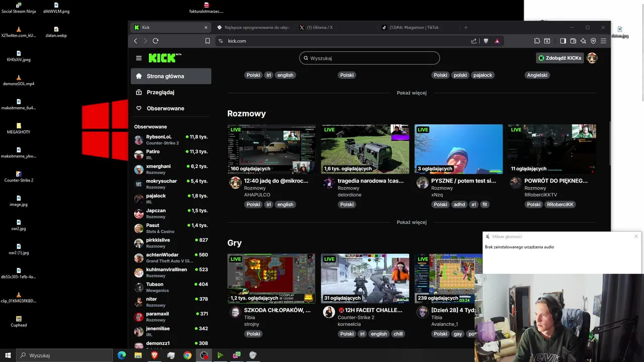Open the browser extensions puzzle icon

coord(537,41)
